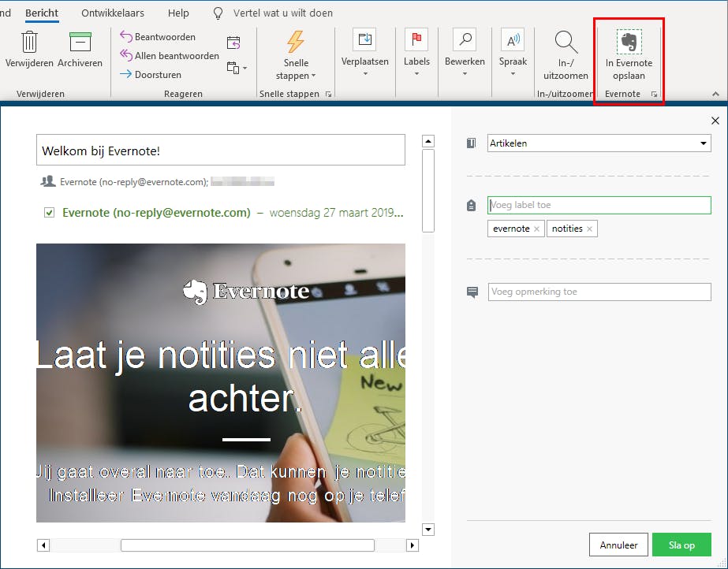Click the meeting reply calendar icon
The width and height of the screenshot is (728, 569).
[233, 43]
